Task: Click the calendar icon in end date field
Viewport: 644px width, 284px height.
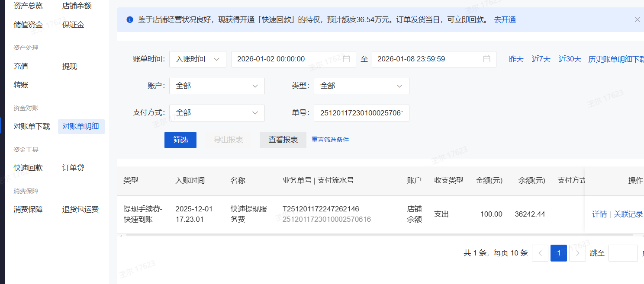Action: pyautogui.click(x=486, y=59)
